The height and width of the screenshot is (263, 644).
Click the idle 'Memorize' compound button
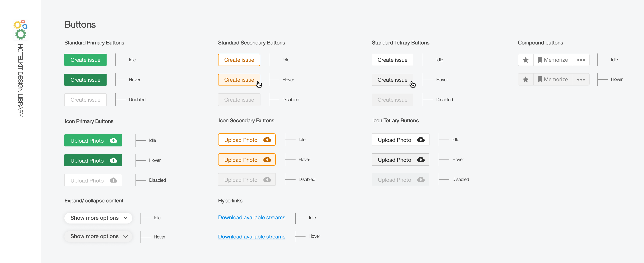coord(553,60)
